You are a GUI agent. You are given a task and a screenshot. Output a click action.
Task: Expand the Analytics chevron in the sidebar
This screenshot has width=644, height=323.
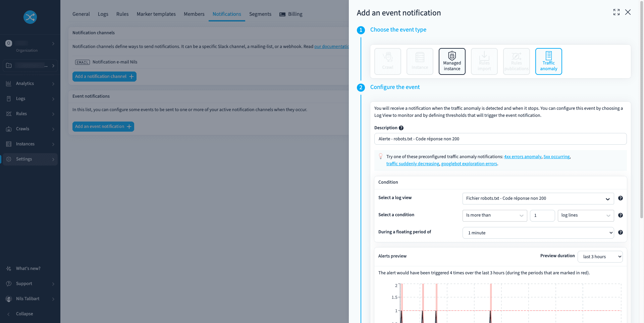tap(53, 84)
